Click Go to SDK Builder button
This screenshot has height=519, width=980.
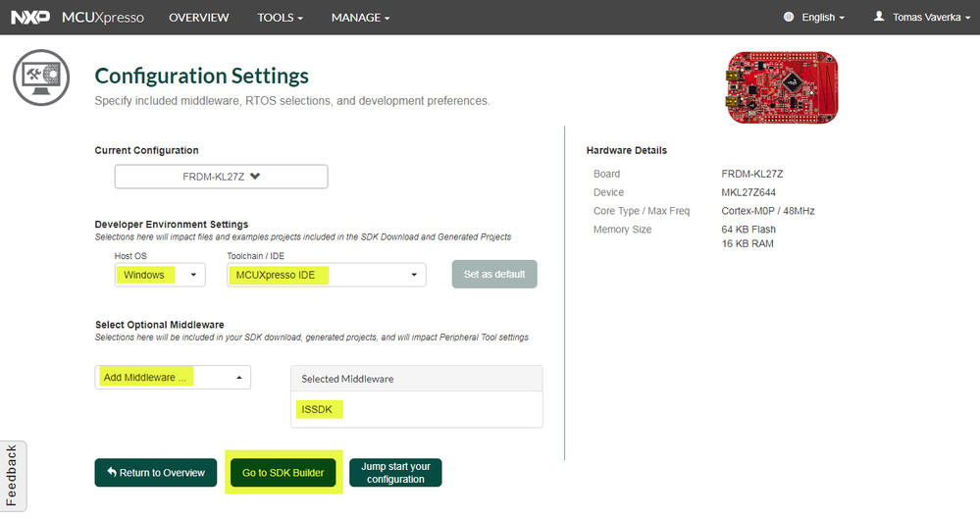click(x=284, y=473)
